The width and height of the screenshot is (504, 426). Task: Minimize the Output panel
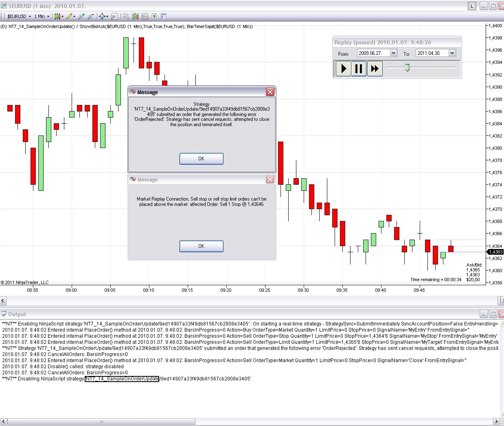[x=483, y=314]
